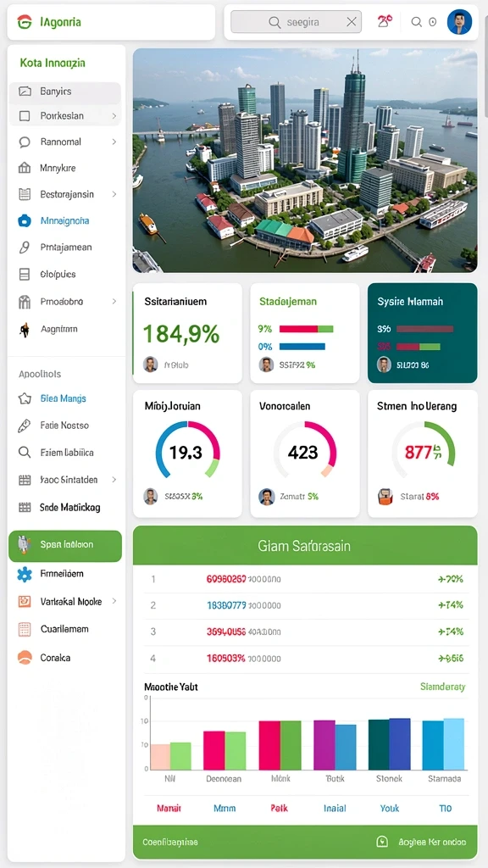This screenshot has height=868, width=488.
Task: Expand the Porkesian submenu chevron
Action: tap(114, 116)
